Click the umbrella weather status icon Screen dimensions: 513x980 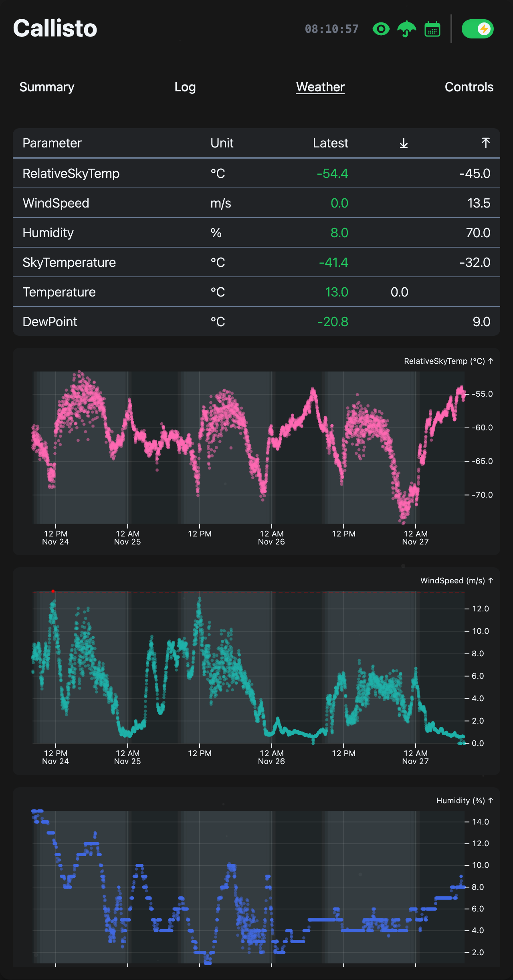pos(406,29)
